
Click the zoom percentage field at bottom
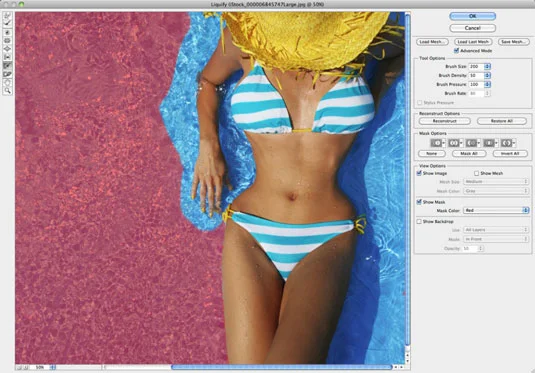40,368
